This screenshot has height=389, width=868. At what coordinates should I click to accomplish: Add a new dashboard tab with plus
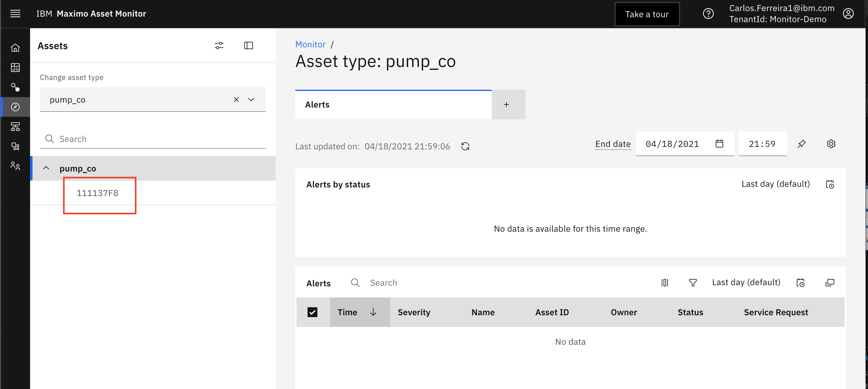(506, 104)
